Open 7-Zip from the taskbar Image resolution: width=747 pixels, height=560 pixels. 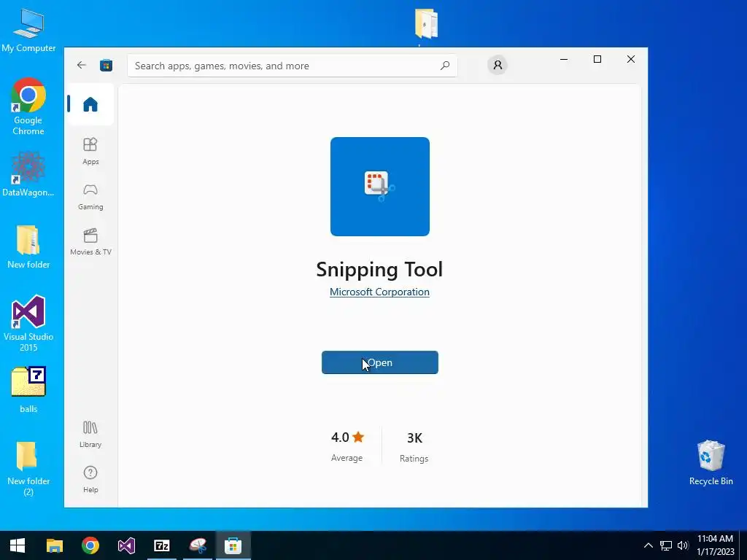pos(162,545)
